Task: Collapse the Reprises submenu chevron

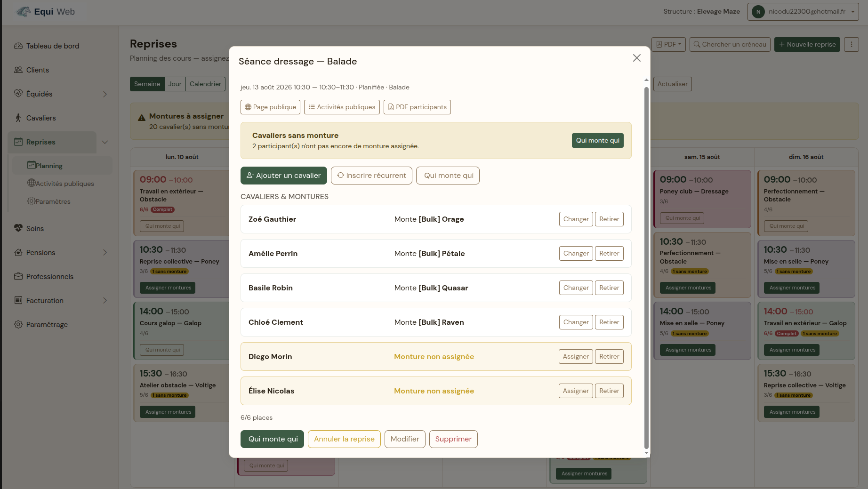Action: [x=105, y=142]
